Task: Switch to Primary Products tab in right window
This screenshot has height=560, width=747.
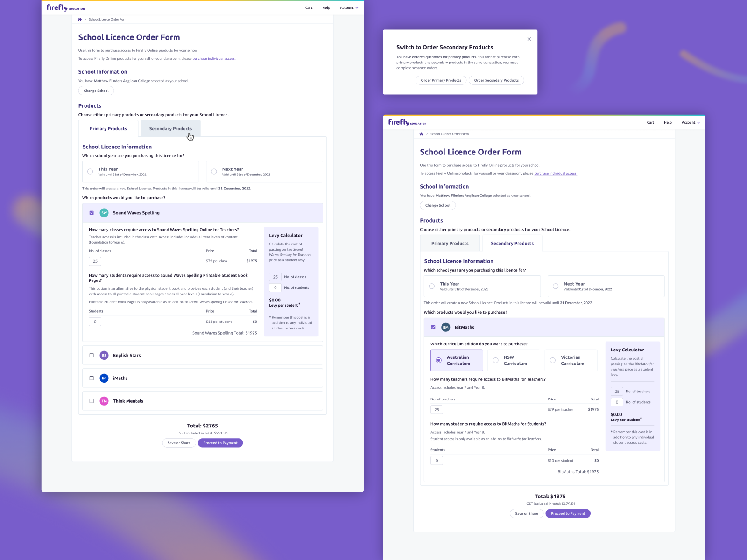Action: click(x=450, y=243)
